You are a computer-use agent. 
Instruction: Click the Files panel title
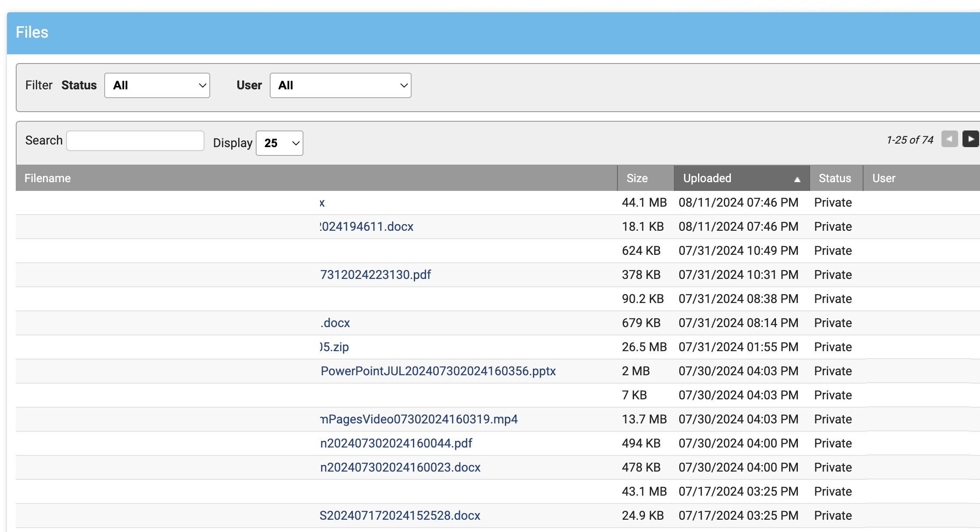(x=32, y=32)
